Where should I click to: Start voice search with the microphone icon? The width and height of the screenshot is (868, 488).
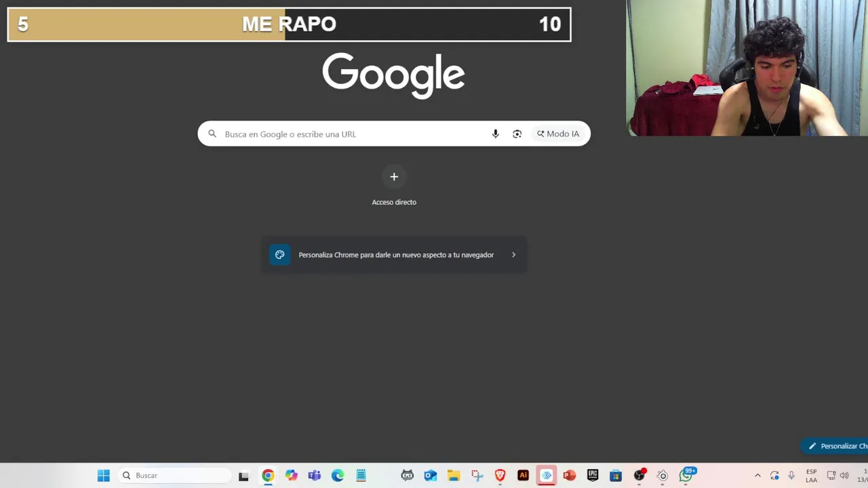[496, 134]
